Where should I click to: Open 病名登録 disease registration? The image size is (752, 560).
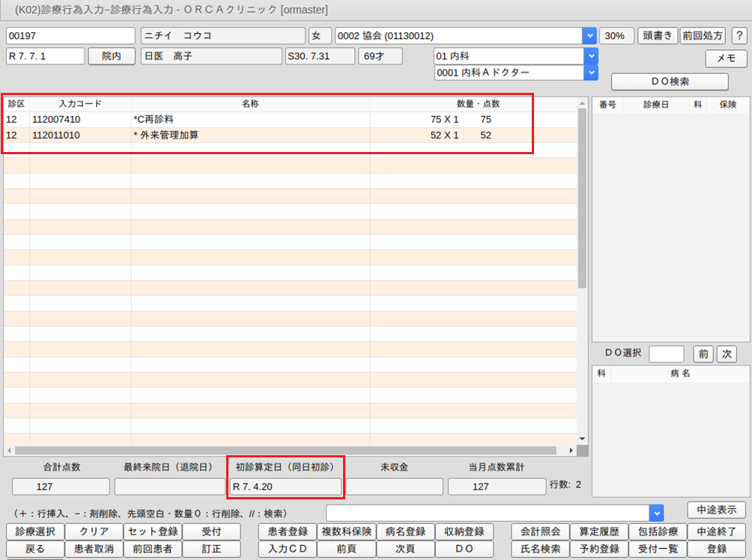click(405, 532)
